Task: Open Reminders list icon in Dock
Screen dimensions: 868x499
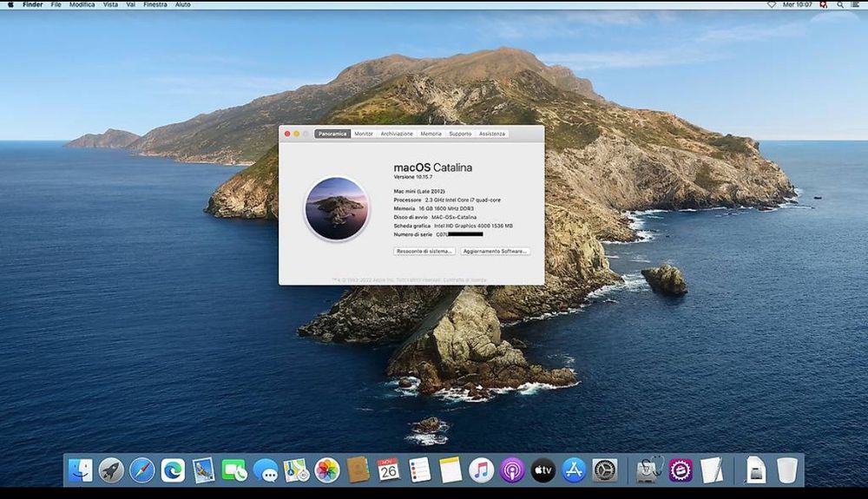Action: coord(419,470)
